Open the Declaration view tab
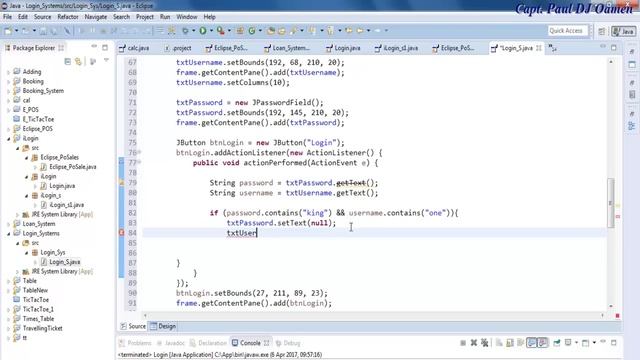 pos(208,343)
